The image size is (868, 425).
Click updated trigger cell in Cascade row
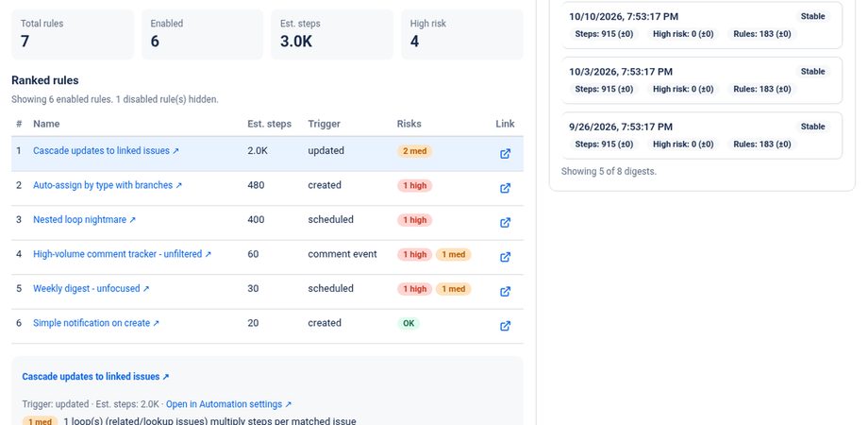coord(326,151)
